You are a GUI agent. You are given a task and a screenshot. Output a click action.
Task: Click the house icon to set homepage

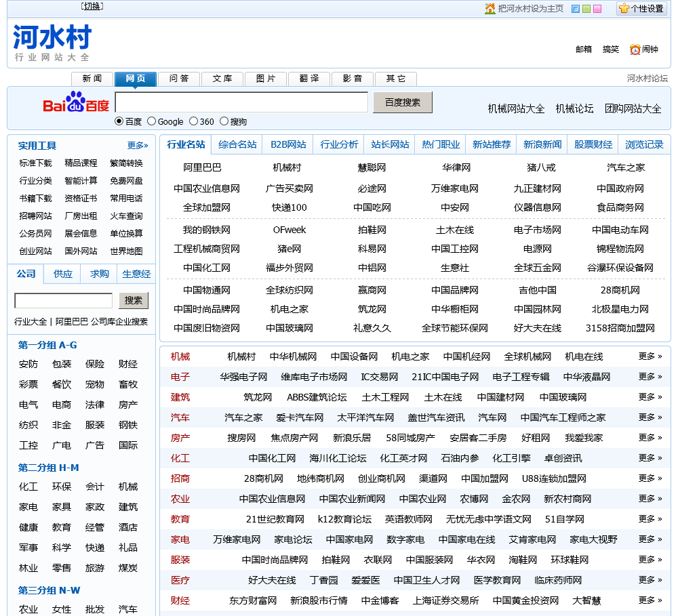[x=490, y=9]
